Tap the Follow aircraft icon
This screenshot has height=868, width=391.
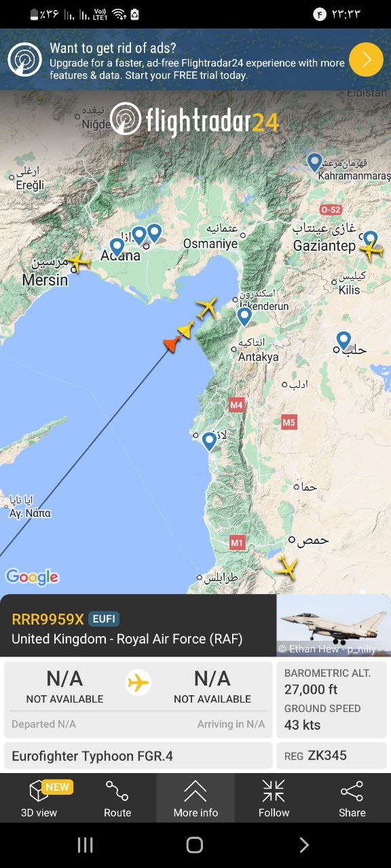click(x=274, y=798)
